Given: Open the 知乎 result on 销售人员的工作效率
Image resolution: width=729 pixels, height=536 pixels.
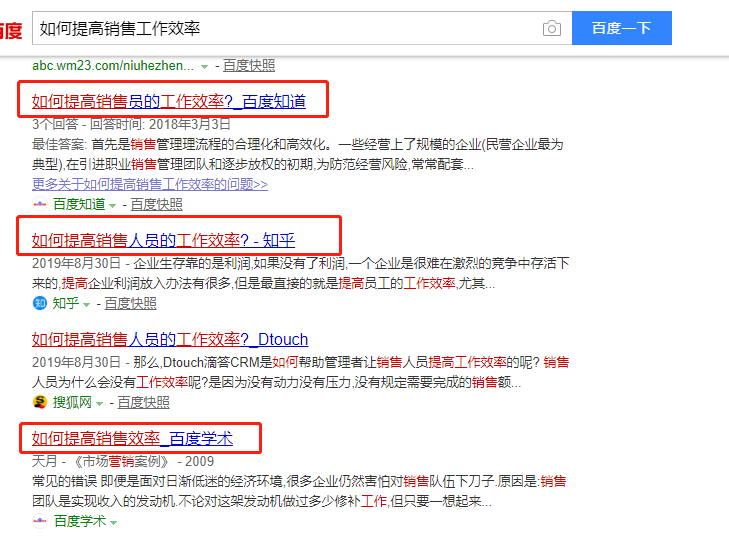Looking at the screenshot, I should point(163,240).
